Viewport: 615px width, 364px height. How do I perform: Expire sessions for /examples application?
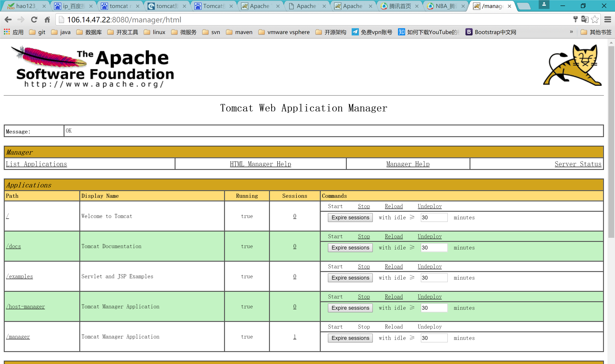point(350,278)
